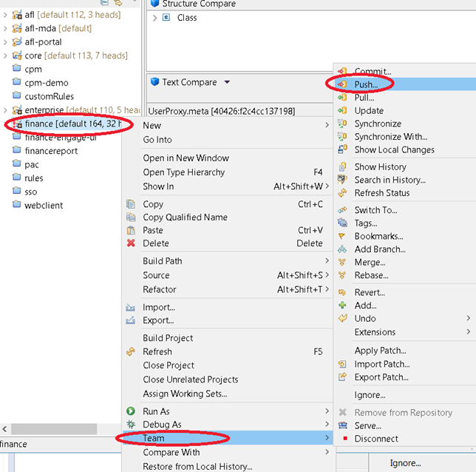Select the financereport project
The image size is (476, 472).
point(51,150)
